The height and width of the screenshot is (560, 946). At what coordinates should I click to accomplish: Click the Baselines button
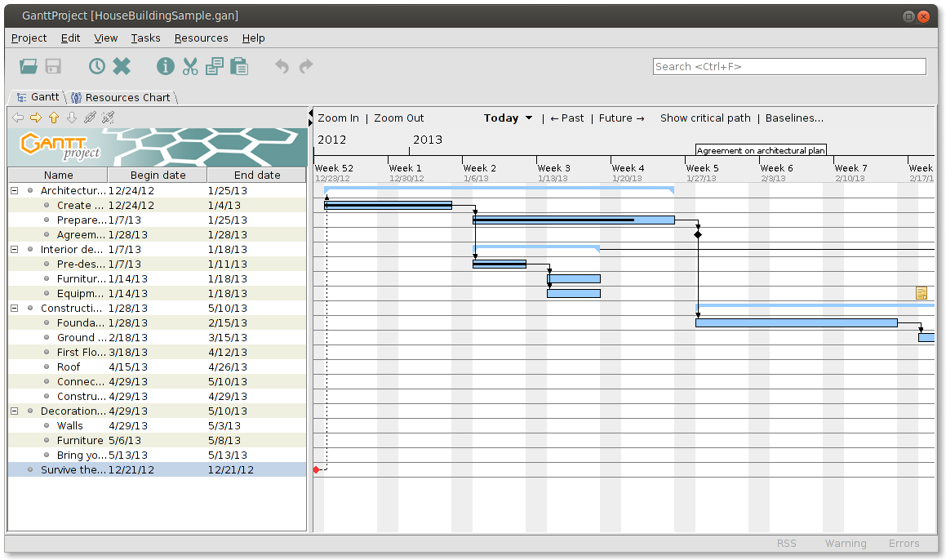click(x=793, y=118)
